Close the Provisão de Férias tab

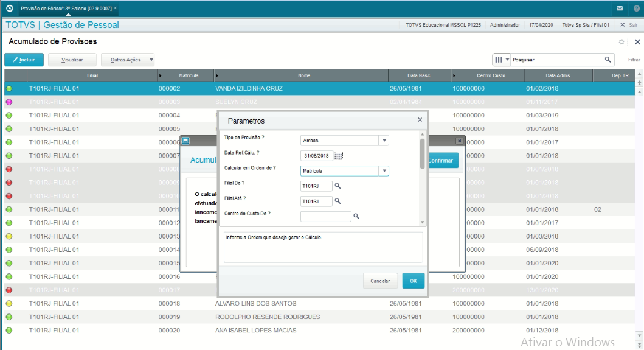click(x=116, y=8)
